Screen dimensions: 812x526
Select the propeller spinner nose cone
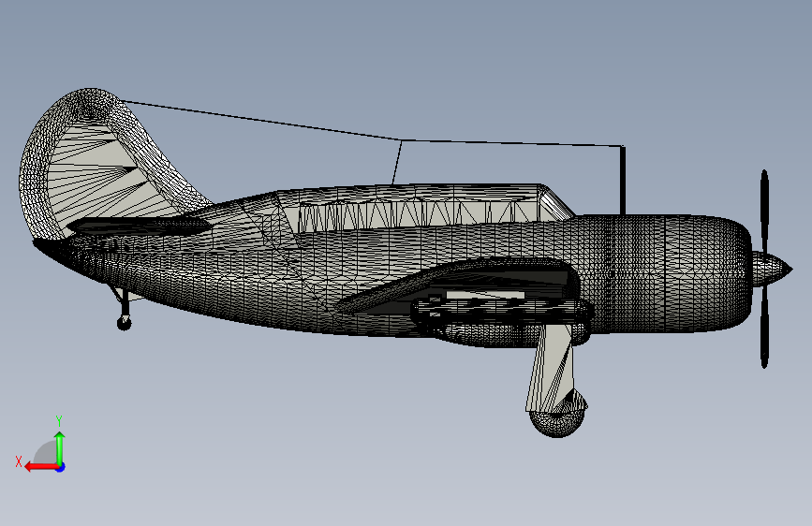pyautogui.click(x=772, y=270)
